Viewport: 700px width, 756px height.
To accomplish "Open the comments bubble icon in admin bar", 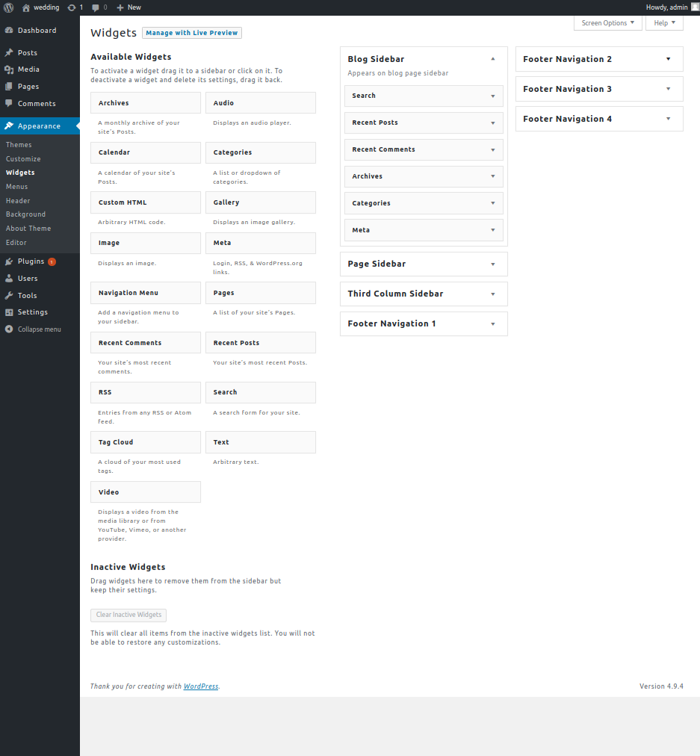I will coord(96,7).
